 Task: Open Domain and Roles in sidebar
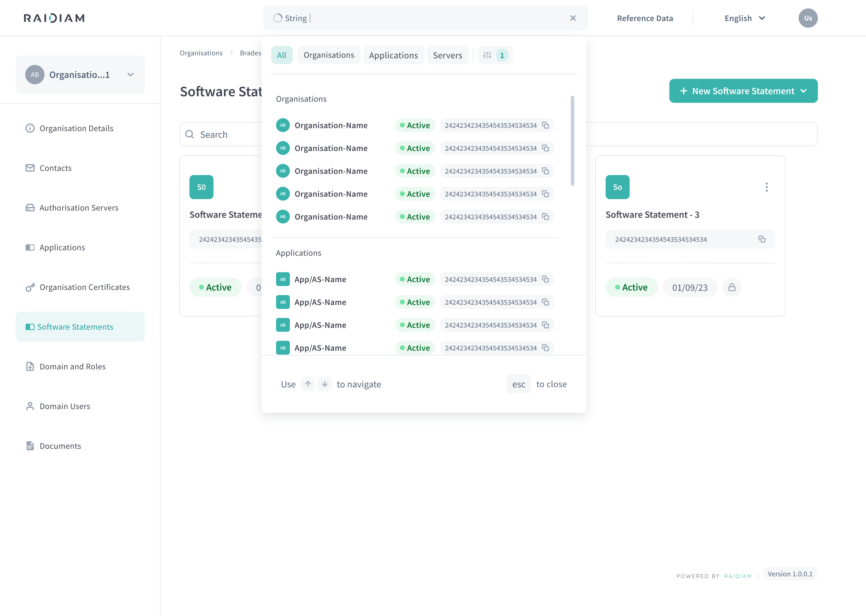tap(80, 366)
